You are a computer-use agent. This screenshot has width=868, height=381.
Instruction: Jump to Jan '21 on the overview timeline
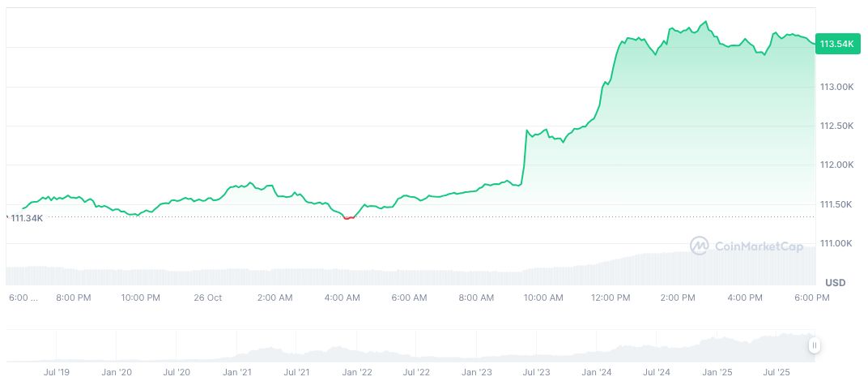point(236,372)
